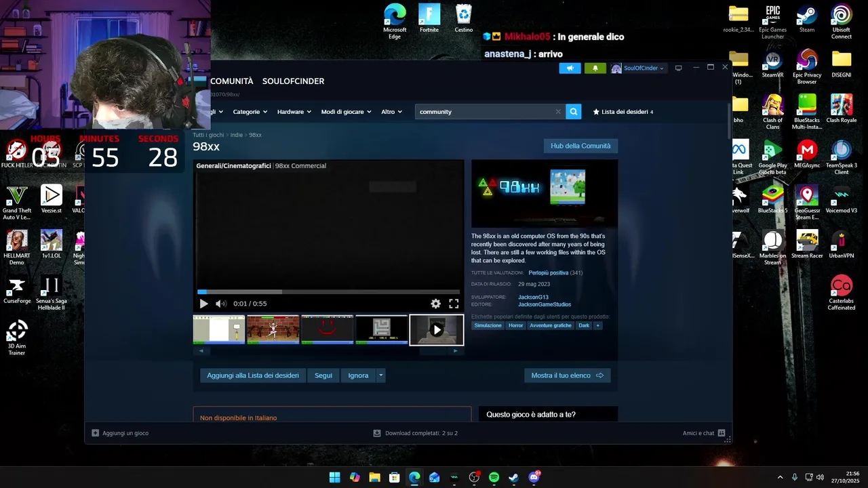
Task: Open the COMUNITÀ top navigation tab
Action: point(231,81)
